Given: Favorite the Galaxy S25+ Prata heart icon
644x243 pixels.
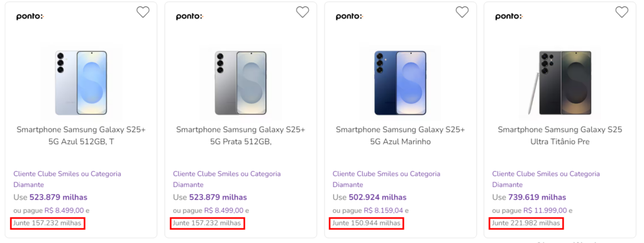Looking at the screenshot, I should (303, 13).
